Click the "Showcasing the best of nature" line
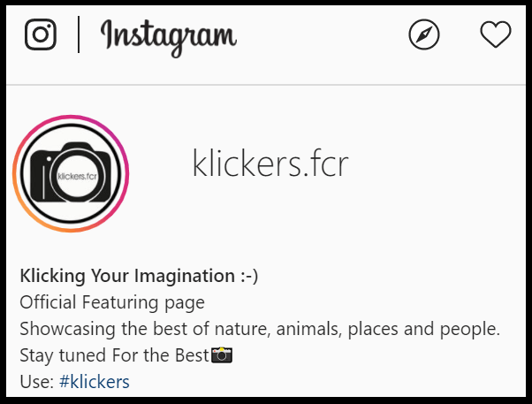 260,329
